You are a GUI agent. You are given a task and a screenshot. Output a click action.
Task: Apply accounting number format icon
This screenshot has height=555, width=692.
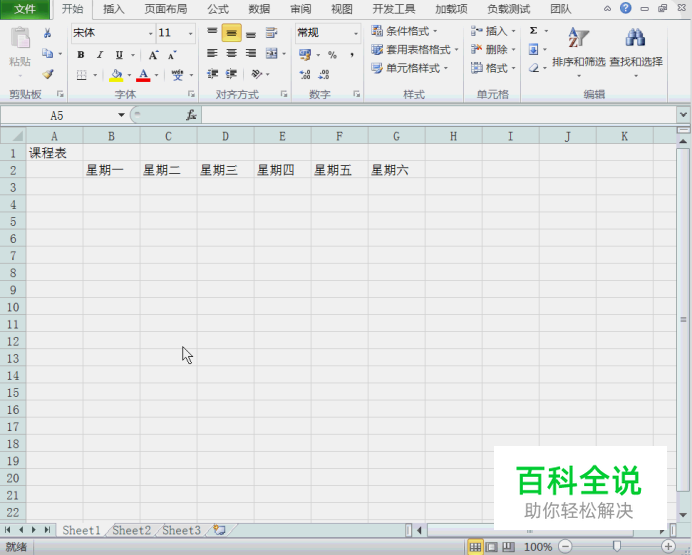click(305, 55)
